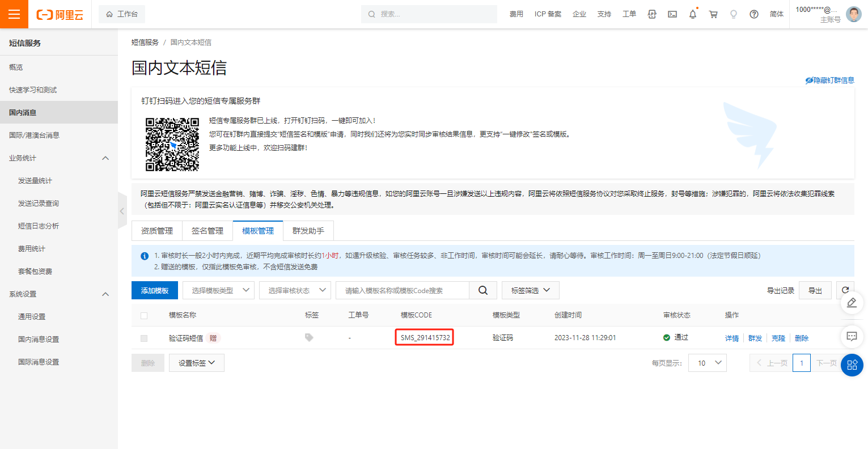This screenshot has width=868, height=449.
Task: Click the DingTalk QR code image
Action: [172, 144]
